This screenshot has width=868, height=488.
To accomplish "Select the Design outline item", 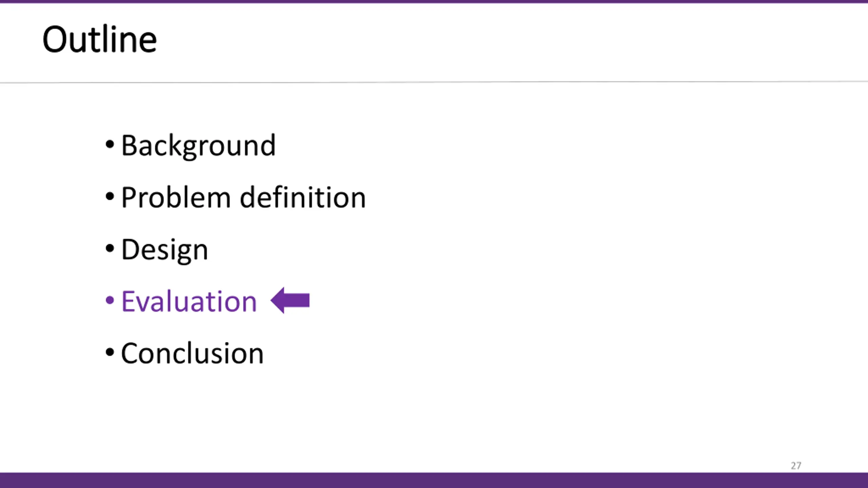I will (164, 250).
